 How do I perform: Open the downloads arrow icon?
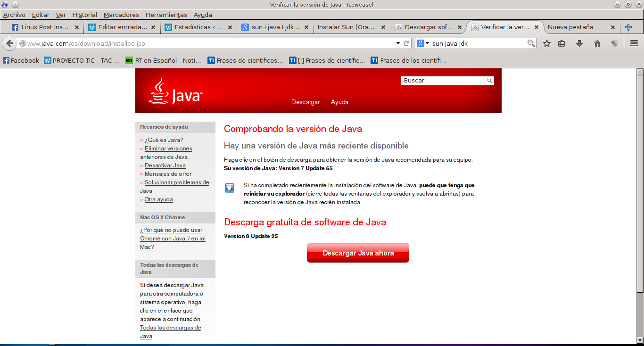click(579, 43)
